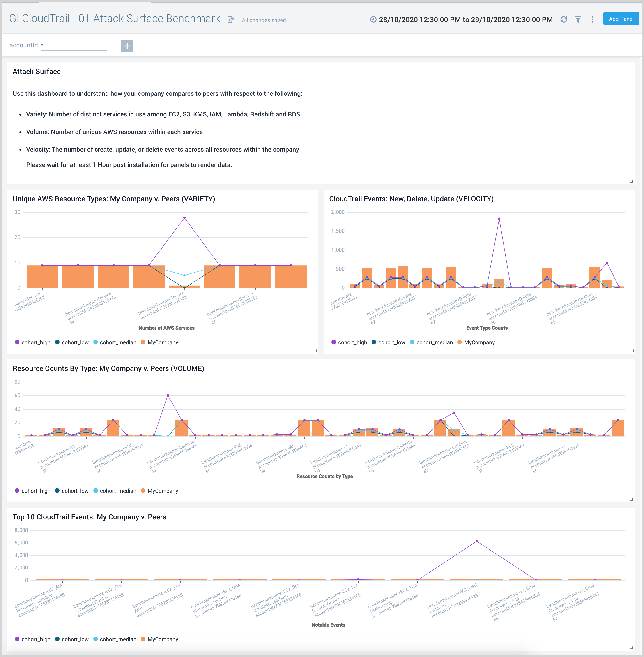Image resolution: width=644 pixels, height=657 pixels.
Task: Open the filter funnel icon
Action: (578, 20)
